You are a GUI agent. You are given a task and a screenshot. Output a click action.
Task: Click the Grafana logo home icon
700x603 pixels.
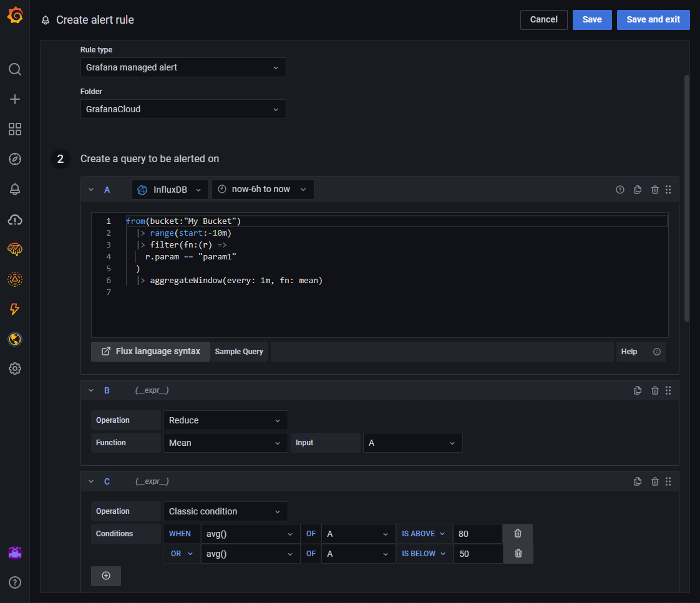15,15
